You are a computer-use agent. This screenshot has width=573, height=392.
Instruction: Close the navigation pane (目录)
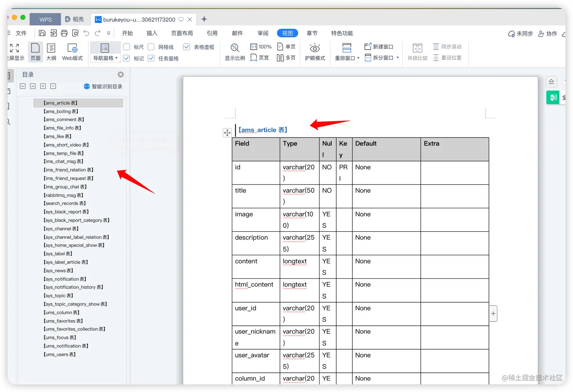(x=121, y=75)
